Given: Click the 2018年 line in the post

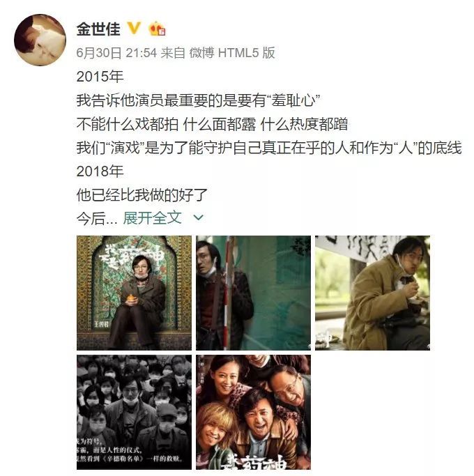Looking at the screenshot, I should click(x=100, y=171).
